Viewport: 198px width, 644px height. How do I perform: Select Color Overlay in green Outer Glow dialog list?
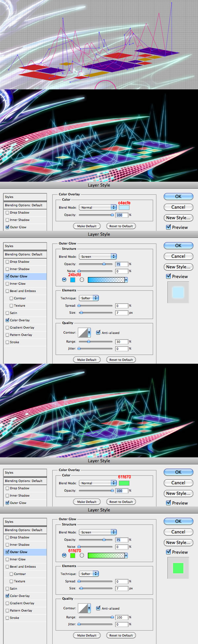pyautogui.click(x=20, y=596)
